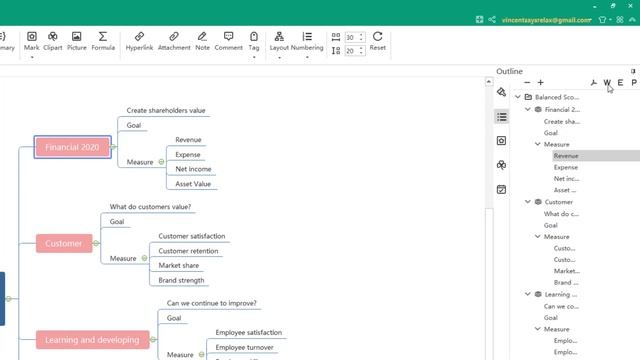Image resolution: width=640 pixels, height=360 pixels.
Task: Decrease the vertical spacing value of 20
Action: pyautogui.click(x=361, y=53)
